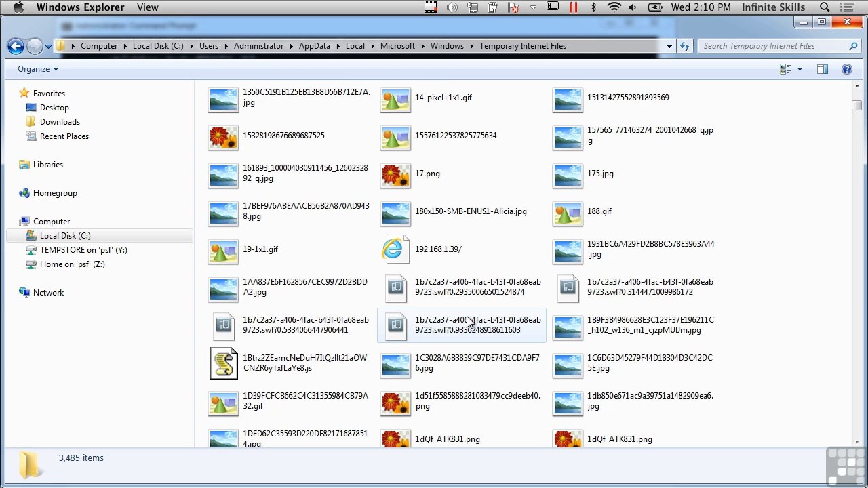Select the swf?0.3144471009986172 file icon
868x488 pixels.
coord(568,288)
